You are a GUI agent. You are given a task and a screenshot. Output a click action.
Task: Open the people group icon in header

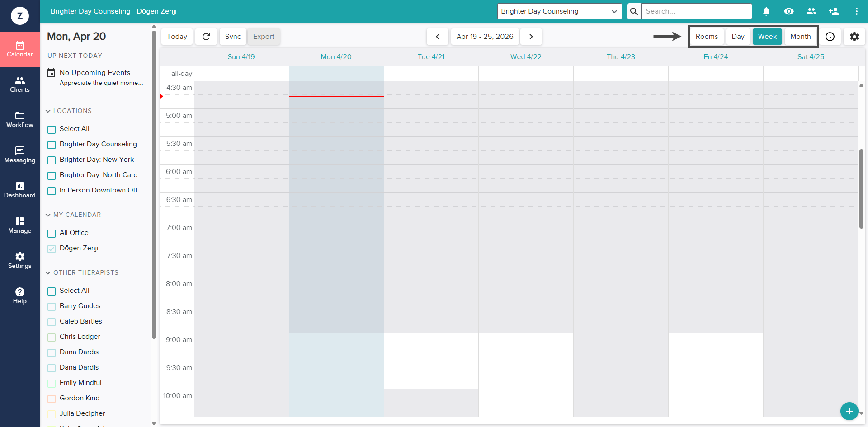click(x=811, y=11)
